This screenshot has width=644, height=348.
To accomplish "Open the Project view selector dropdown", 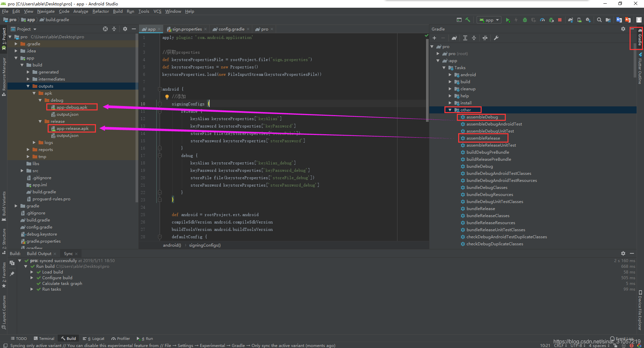I will tap(23, 29).
